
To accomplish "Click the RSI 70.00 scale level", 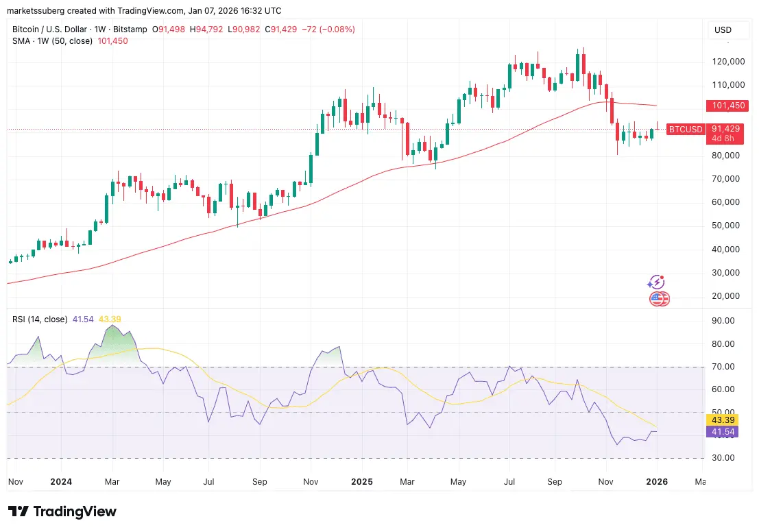I will (723, 367).
